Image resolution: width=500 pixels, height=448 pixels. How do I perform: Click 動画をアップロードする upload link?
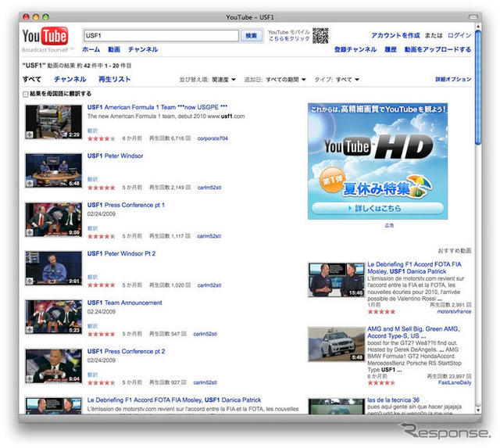(x=437, y=49)
